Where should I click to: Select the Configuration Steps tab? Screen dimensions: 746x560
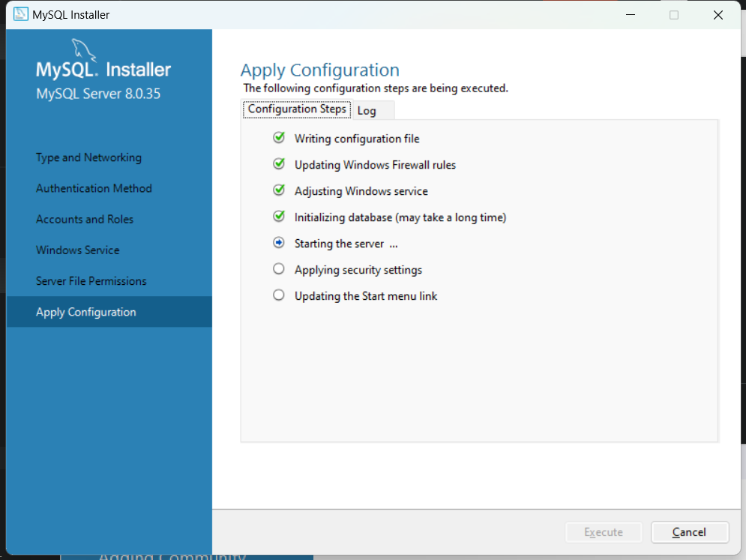tap(297, 109)
